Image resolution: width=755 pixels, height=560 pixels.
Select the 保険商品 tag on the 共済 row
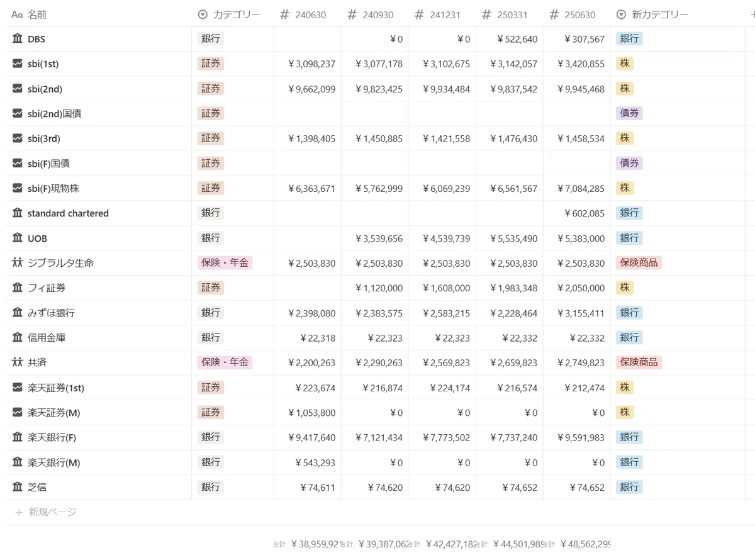(x=639, y=362)
